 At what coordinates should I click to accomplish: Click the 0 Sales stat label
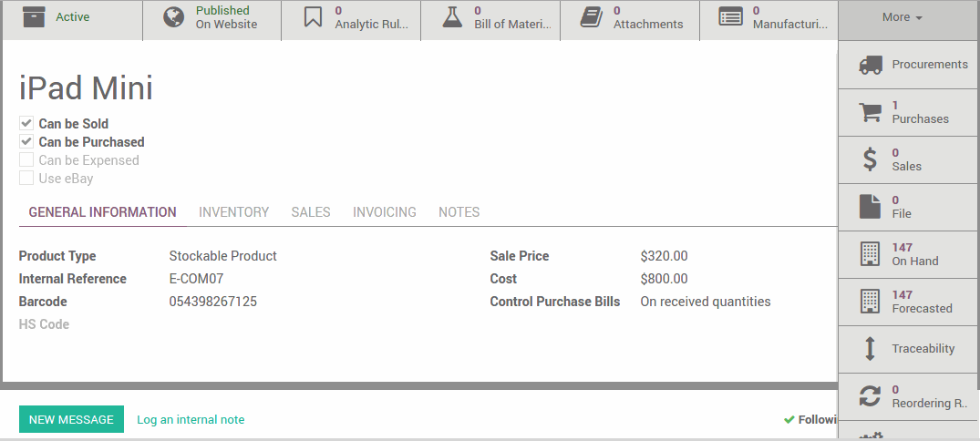[x=907, y=159]
